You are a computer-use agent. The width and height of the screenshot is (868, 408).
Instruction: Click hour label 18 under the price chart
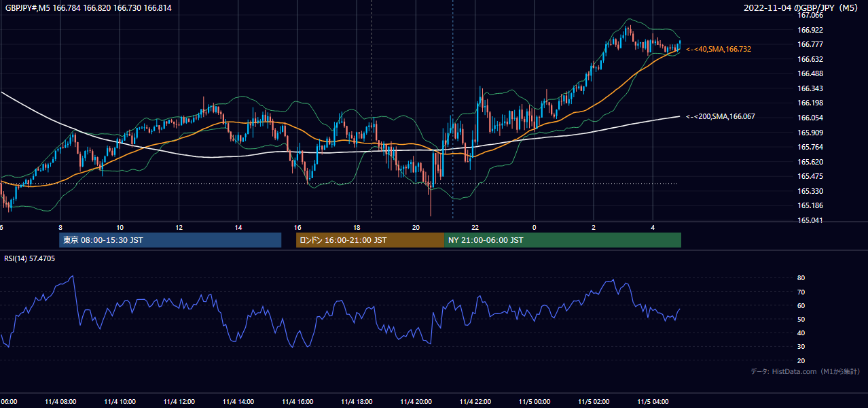tap(357, 227)
